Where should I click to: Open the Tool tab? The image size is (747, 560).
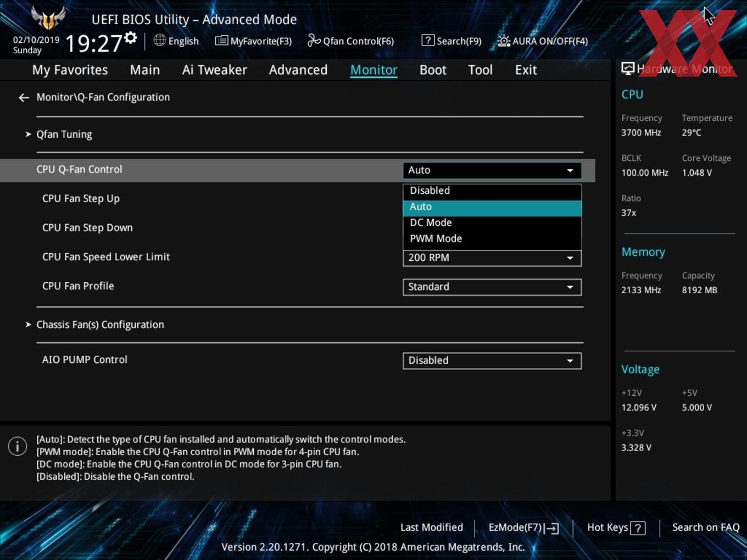click(480, 70)
